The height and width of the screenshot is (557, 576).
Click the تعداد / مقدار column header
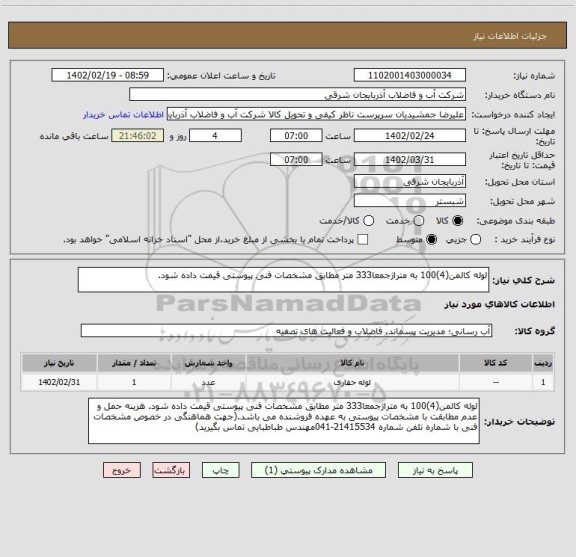coord(134,363)
